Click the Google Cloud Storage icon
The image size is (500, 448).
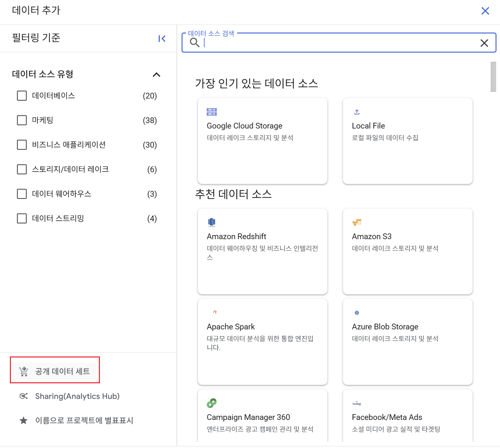(212, 112)
